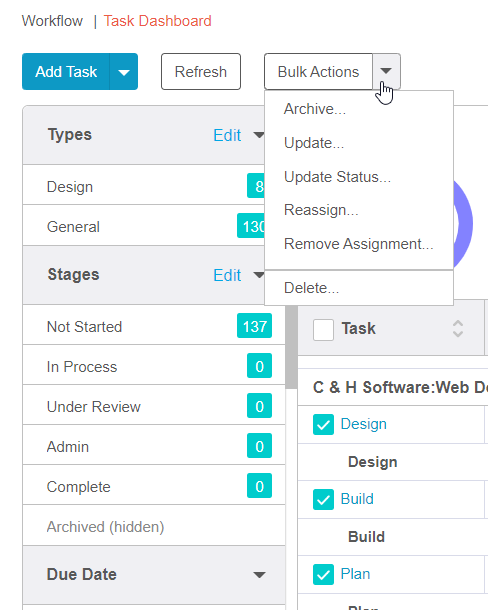The width and height of the screenshot is (488, 610).
Task: Open the Workflow breadcrumb link
Action: pos(52,21)
